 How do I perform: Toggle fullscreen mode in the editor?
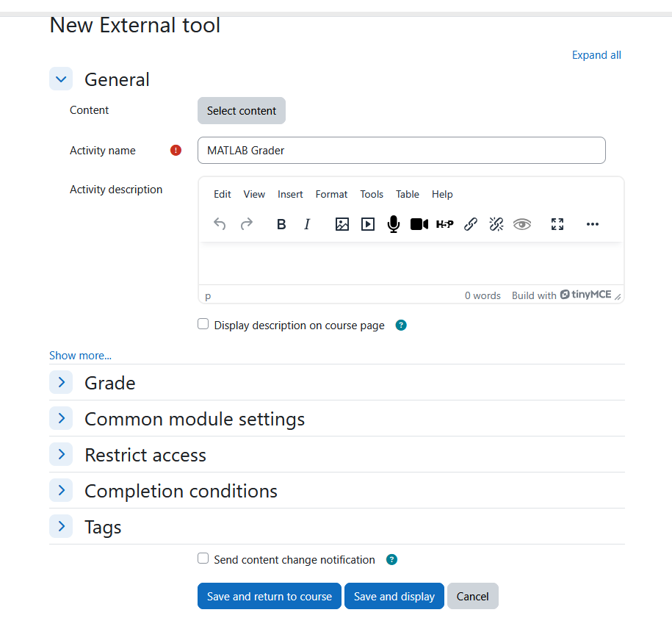pyautogui.click(x=557, y=224)
